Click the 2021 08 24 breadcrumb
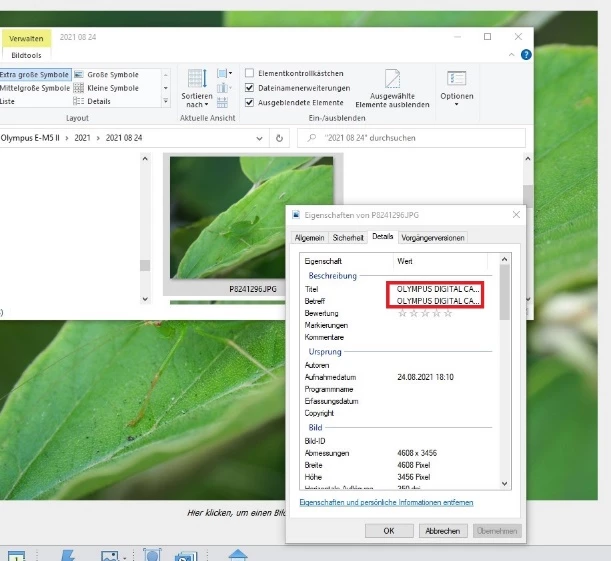The height and width of the screenshot is (561, 611). coord(124,138)
